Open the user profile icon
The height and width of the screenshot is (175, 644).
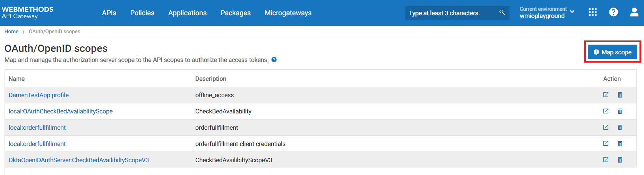pyautogui.click(x=634, y=12)
